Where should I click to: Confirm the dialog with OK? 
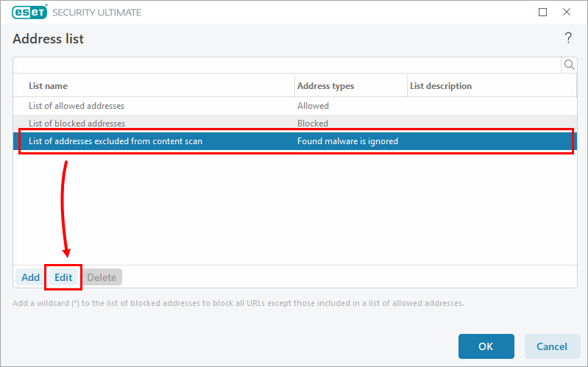tap(486, 346)
